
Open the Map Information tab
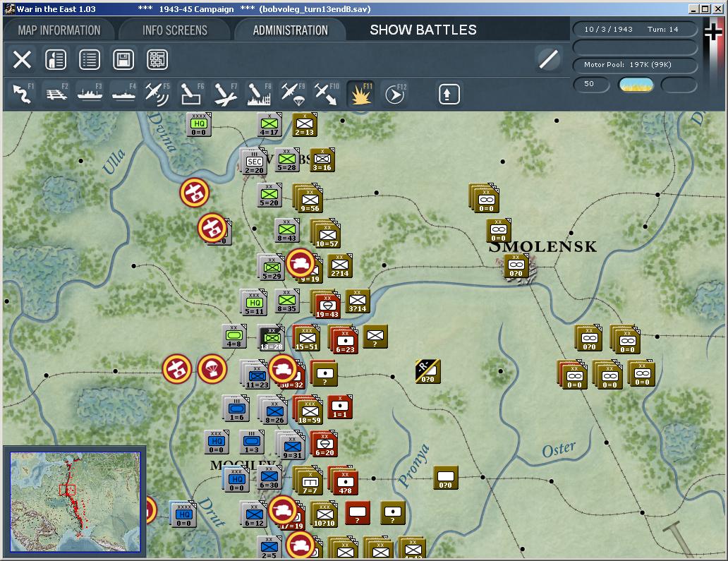point(59,30)
